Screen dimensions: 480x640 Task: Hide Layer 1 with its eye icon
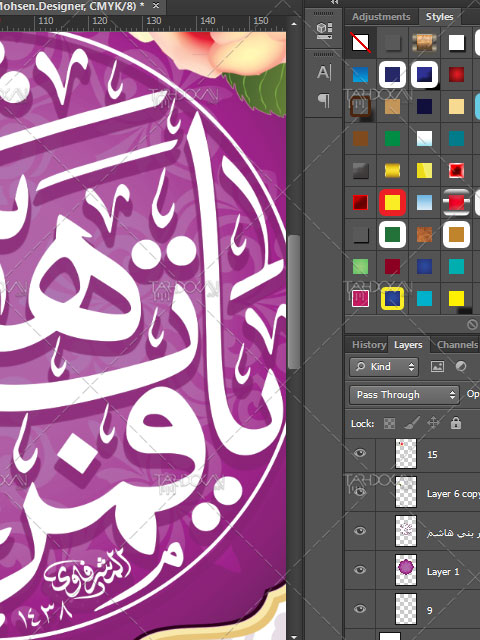360,570
